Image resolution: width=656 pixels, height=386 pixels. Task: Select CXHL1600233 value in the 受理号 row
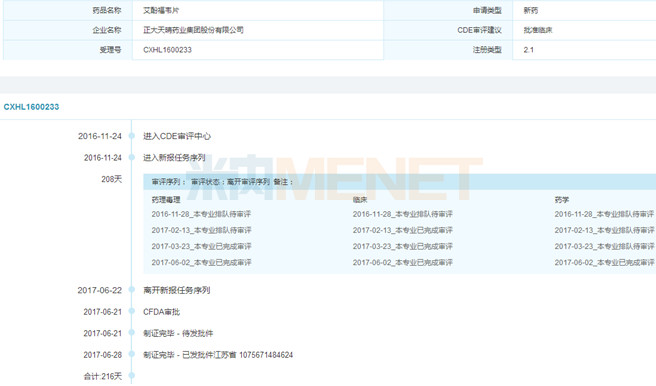coord(167,50)
